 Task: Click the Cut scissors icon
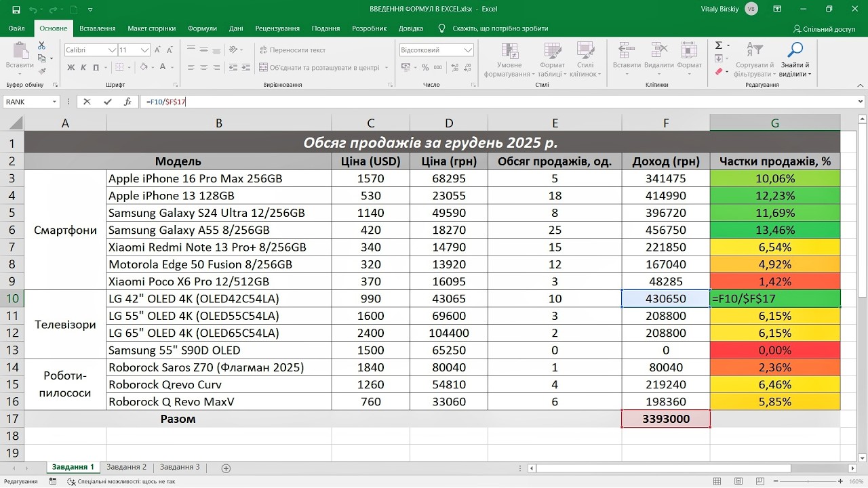coord(41,45)
